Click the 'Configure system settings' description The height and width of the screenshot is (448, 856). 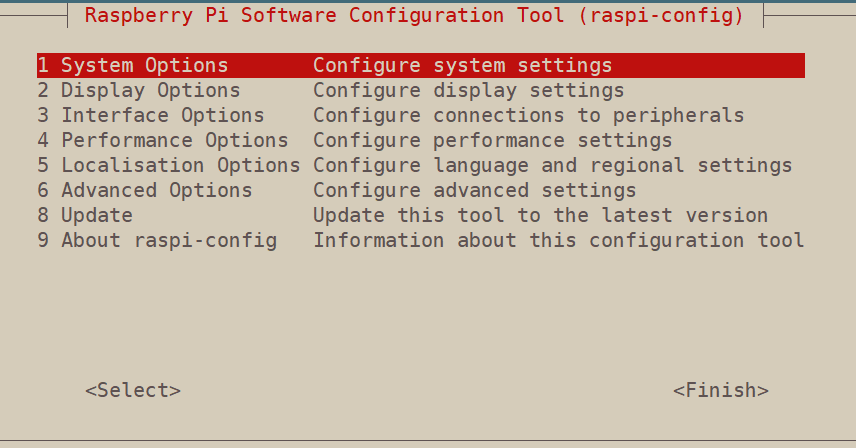pyautogui.click(x=462, y=66)
